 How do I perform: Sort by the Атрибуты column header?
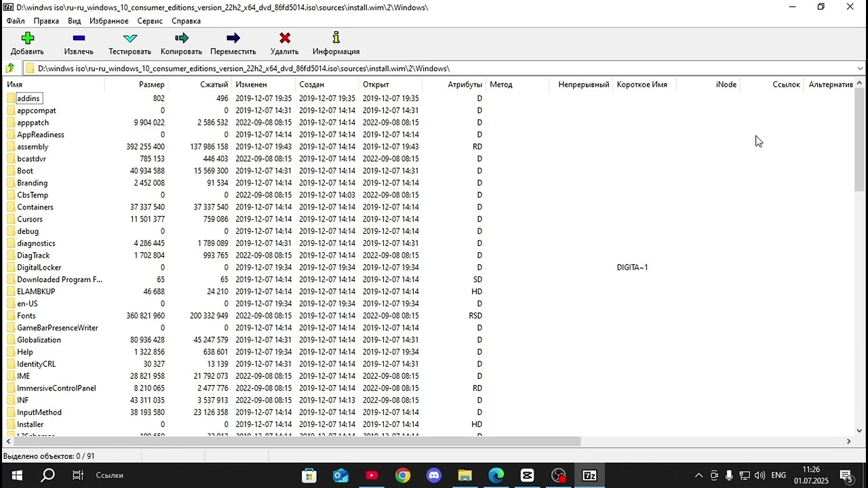[x=454, y=85]
